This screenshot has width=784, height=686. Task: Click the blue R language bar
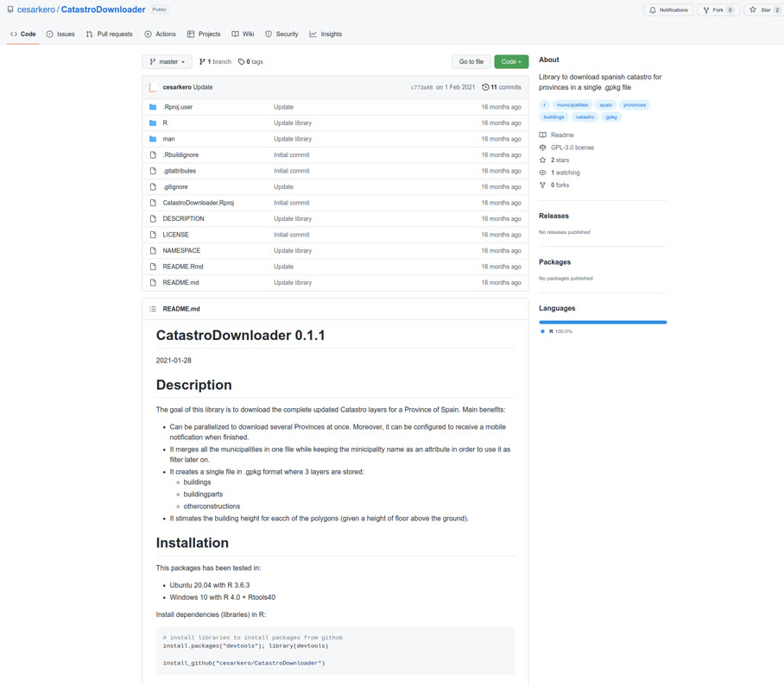click(603, 322)
